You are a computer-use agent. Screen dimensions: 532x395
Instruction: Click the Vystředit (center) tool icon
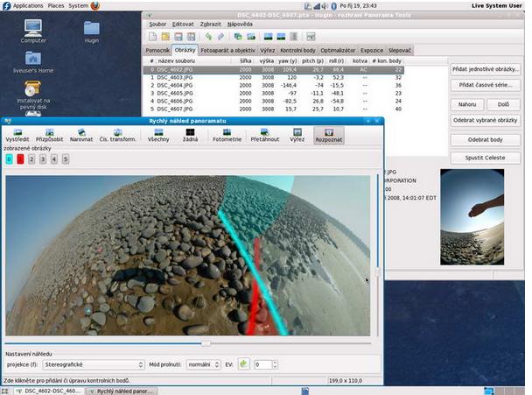[17, 135]
